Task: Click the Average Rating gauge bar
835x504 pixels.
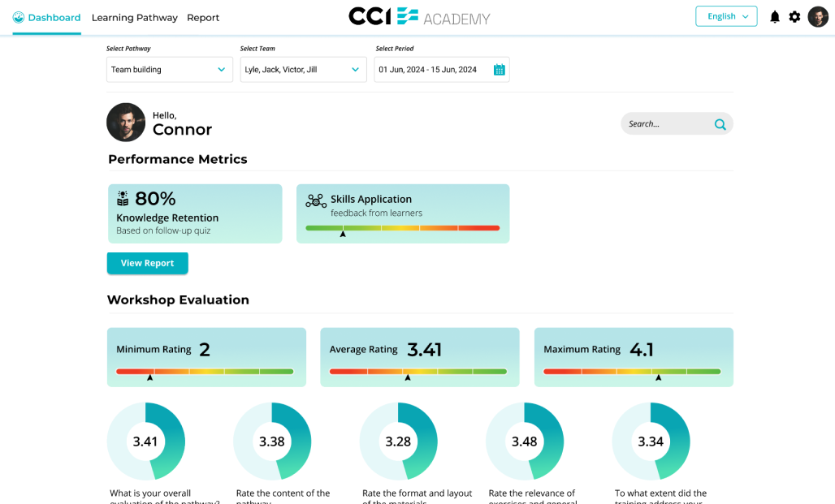Action: (x=418, y=372)
